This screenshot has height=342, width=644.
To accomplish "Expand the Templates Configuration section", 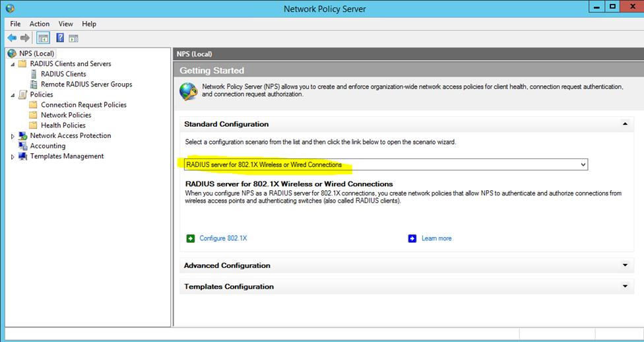I will click(x=624, y=287).
